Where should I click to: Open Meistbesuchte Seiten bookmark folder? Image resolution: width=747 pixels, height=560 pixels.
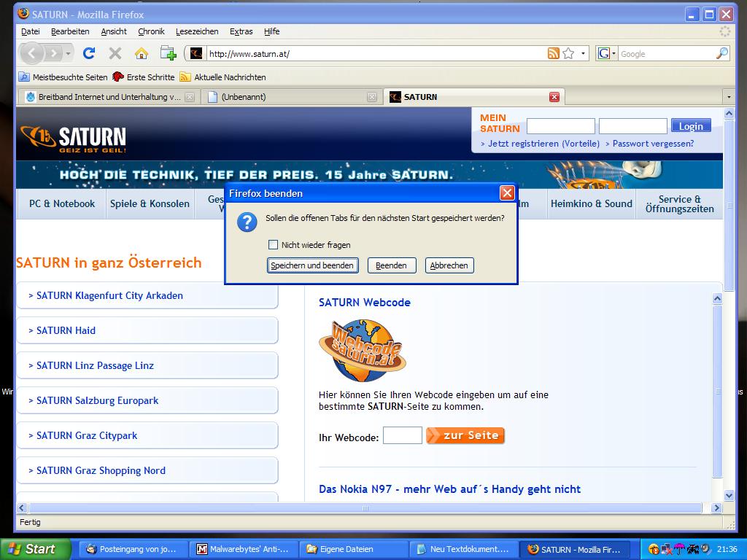pyautogui.click(x=63, y=77)
